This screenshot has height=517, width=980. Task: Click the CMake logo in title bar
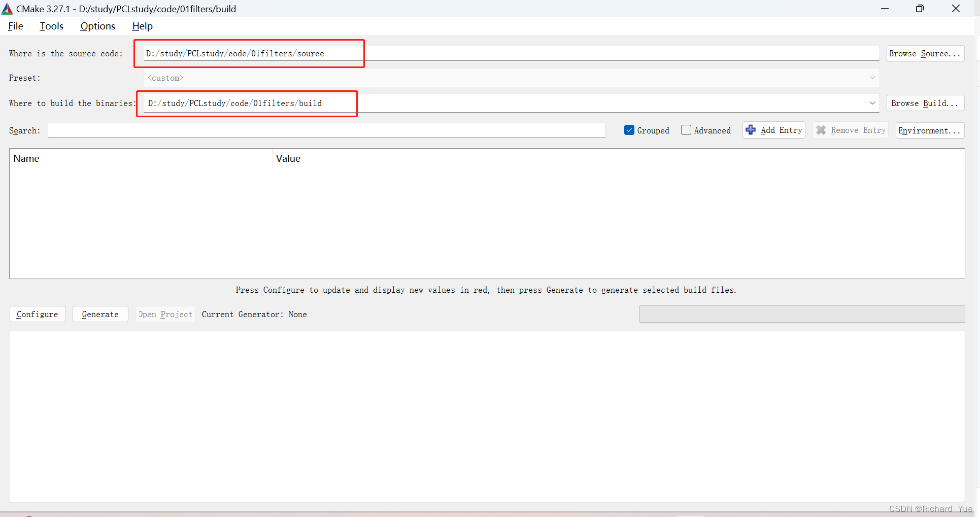click(x=7, y=9)
